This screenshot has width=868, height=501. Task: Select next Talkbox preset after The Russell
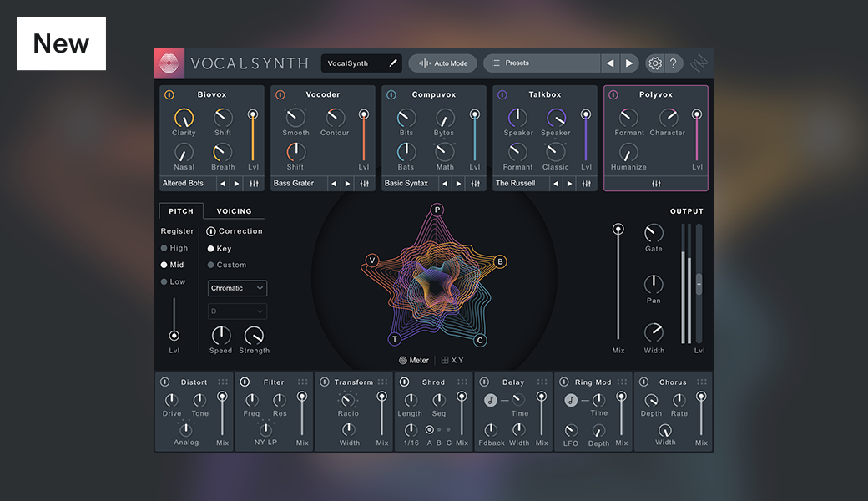point(569,183)
